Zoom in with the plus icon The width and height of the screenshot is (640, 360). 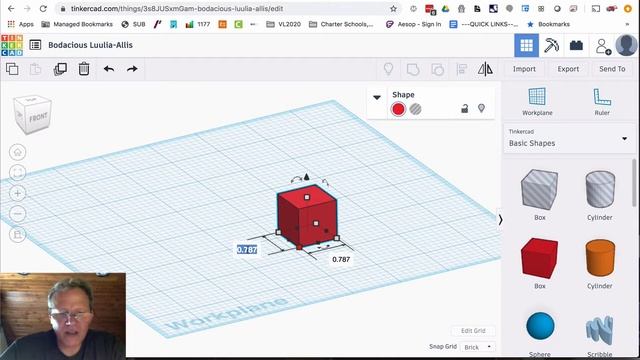[x=18, y=193]
